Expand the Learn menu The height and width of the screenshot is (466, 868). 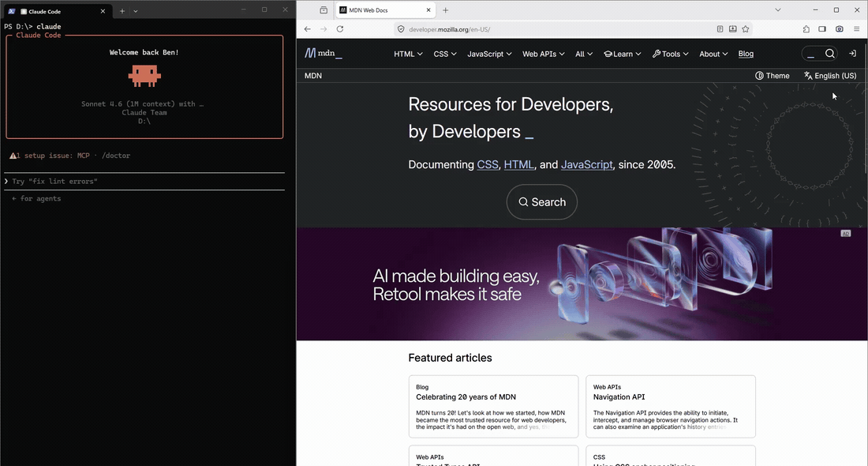(x=623, y=54)
